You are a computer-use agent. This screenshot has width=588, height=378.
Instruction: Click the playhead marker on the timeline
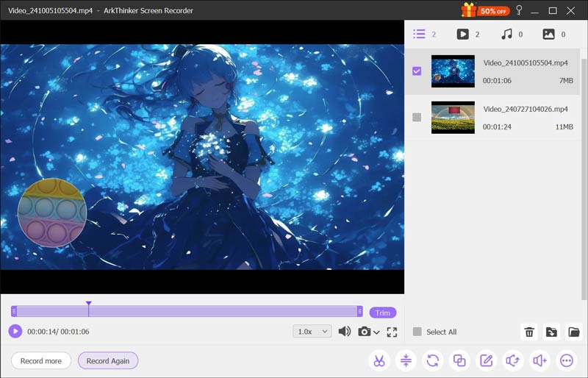[x=88, y=304]
